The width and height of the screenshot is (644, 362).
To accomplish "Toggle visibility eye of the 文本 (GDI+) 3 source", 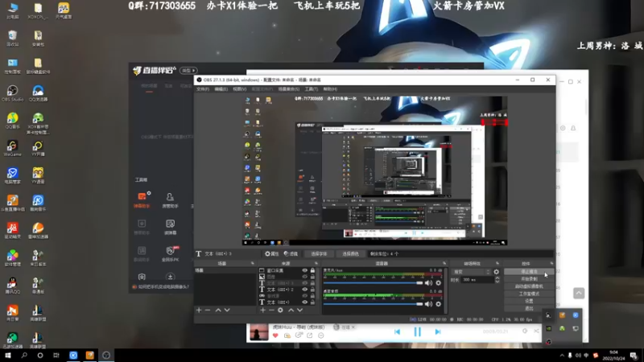I will [x=305, y=283].
